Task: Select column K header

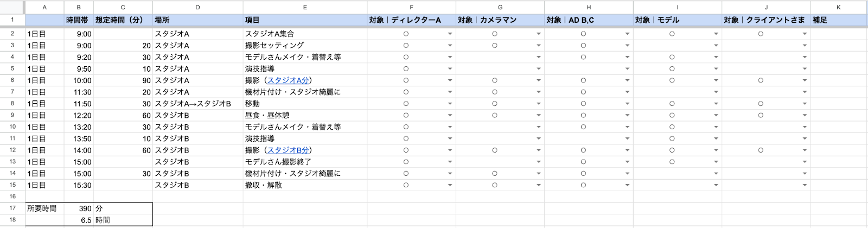Action: point(839,7)
